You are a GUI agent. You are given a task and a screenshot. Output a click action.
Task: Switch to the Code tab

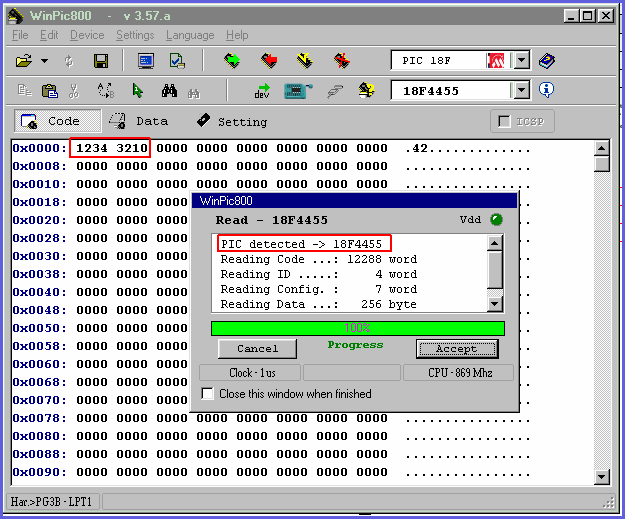click(x=58, y=121)
